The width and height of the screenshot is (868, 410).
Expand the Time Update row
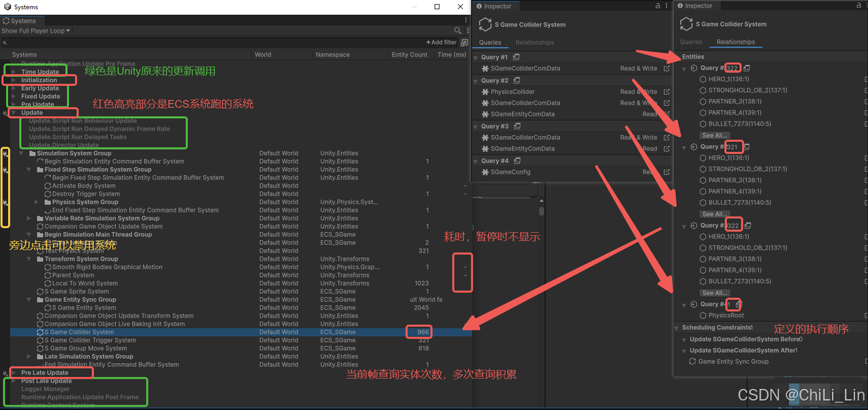(14, 72)
